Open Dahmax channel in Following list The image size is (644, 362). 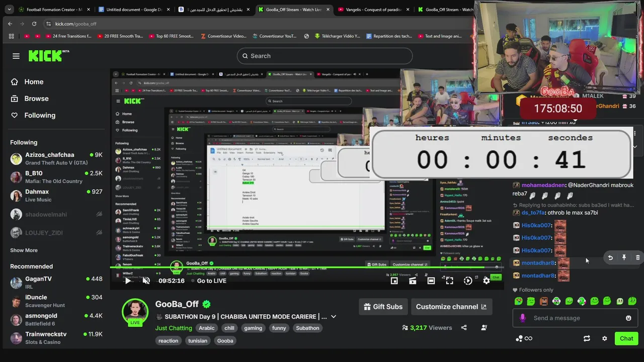click(56, 196)
